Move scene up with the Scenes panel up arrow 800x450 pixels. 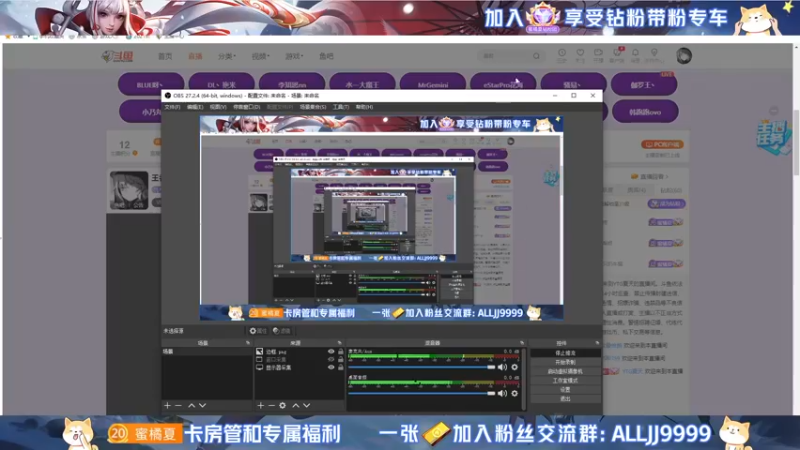pos(191,405)
